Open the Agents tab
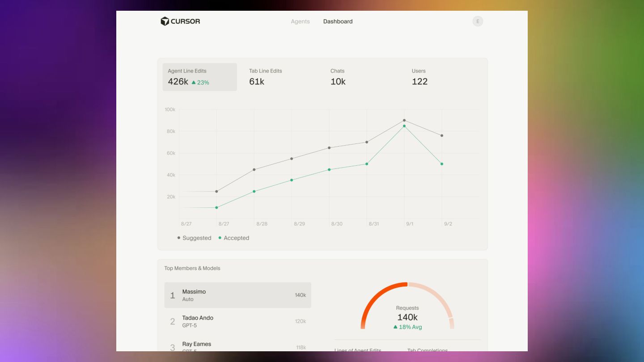The height and width of the screenshot is (362, 644). click(300, 21)
